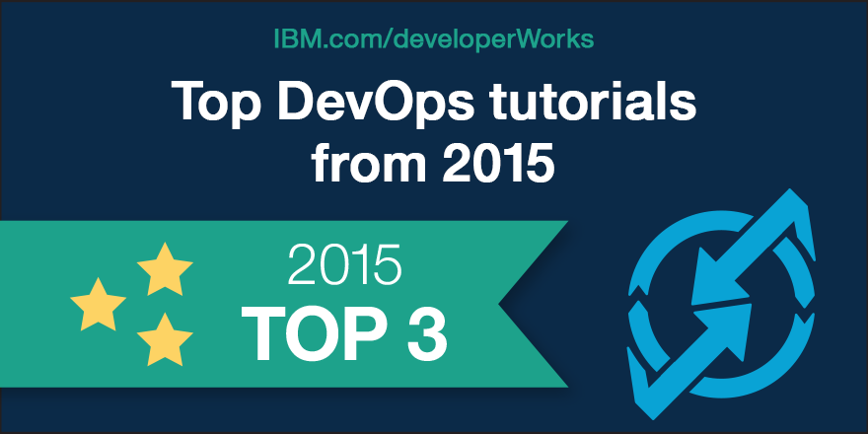The height and width of the screenshot is (434, 868).
Task: Click the '2015' text on the green ribbon
Action: (344, 264)
